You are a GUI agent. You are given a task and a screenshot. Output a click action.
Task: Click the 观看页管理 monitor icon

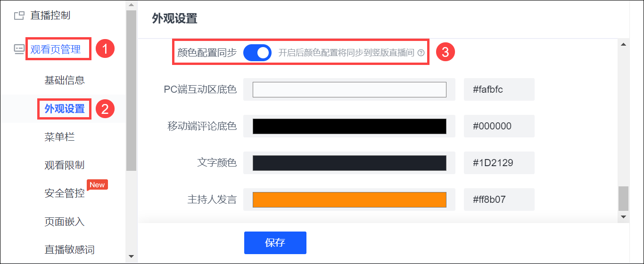click(19, 49)
